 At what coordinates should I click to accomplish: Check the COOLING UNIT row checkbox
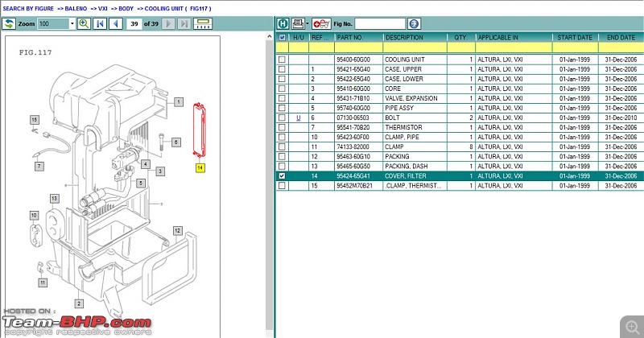tap(282, 59)
